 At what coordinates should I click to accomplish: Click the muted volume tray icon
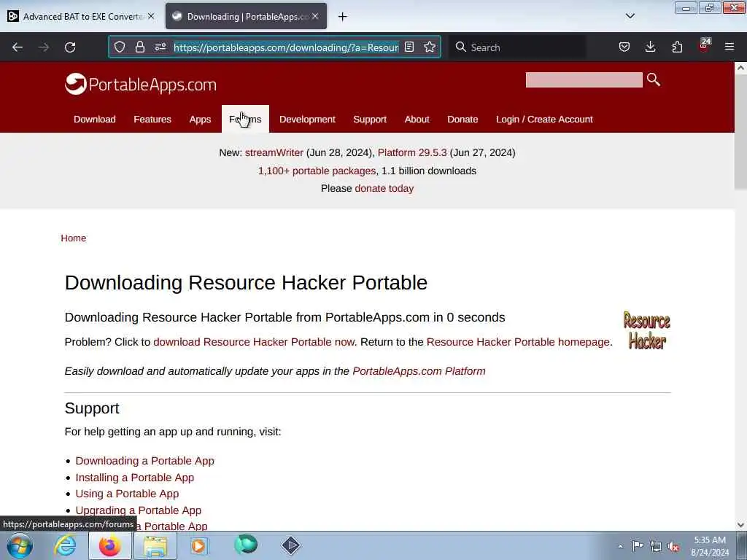(673, 546)
